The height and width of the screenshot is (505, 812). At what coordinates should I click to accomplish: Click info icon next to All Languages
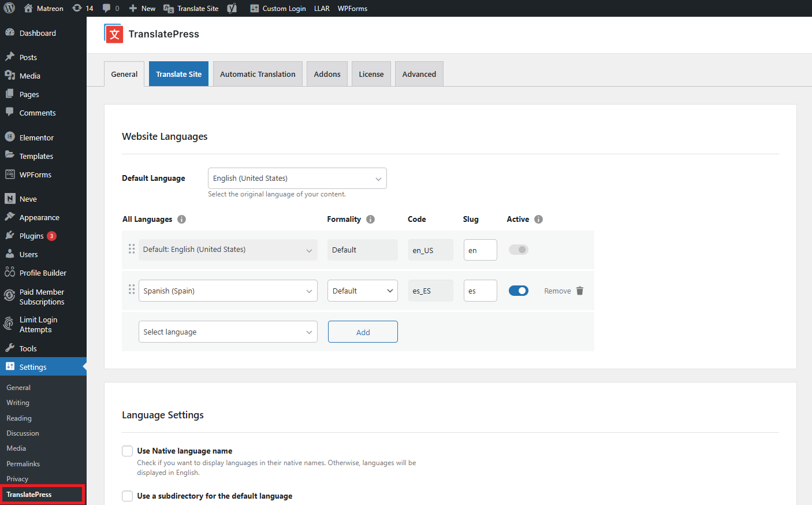click(x=181, y=219)
